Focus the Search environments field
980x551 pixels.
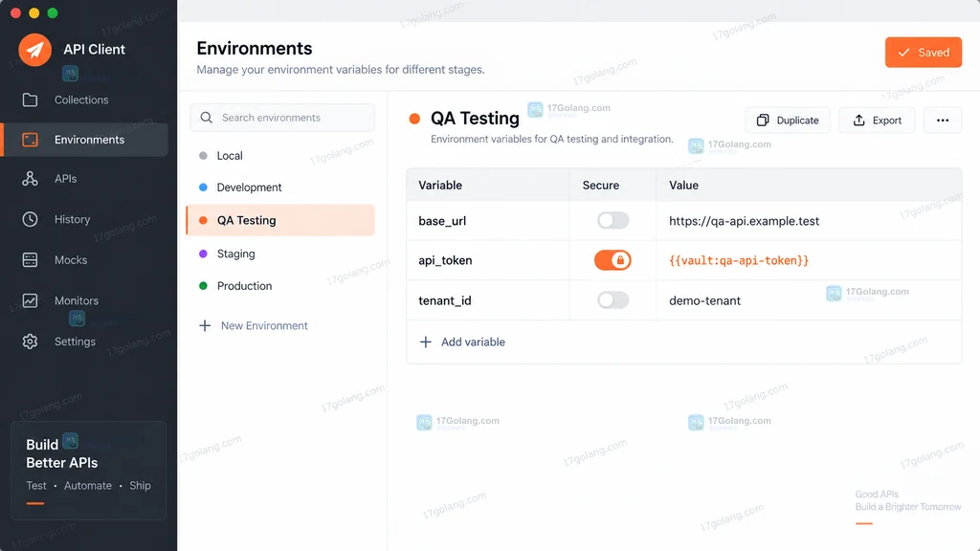[x=282, y=118]
